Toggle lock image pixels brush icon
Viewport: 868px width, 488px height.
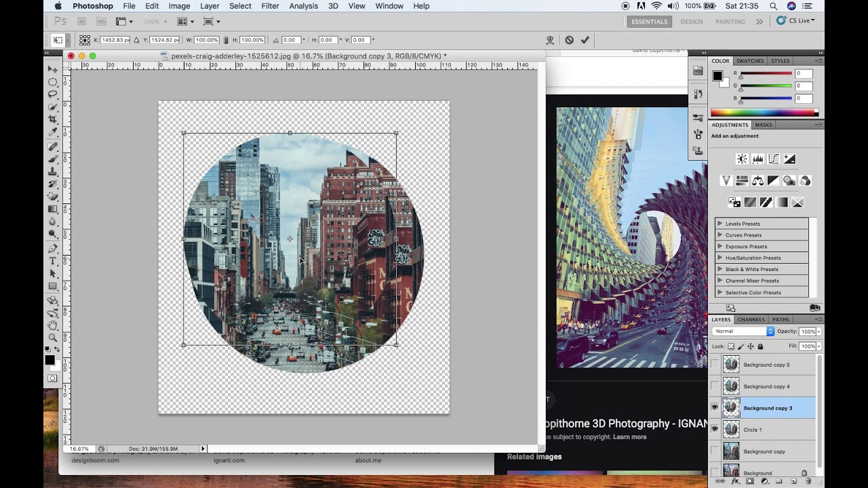[741, 346]
